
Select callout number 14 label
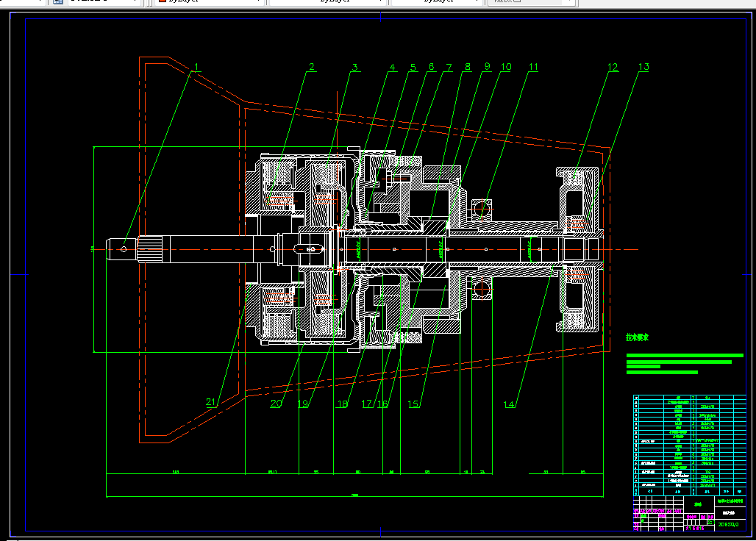click(x=510, y=404)
